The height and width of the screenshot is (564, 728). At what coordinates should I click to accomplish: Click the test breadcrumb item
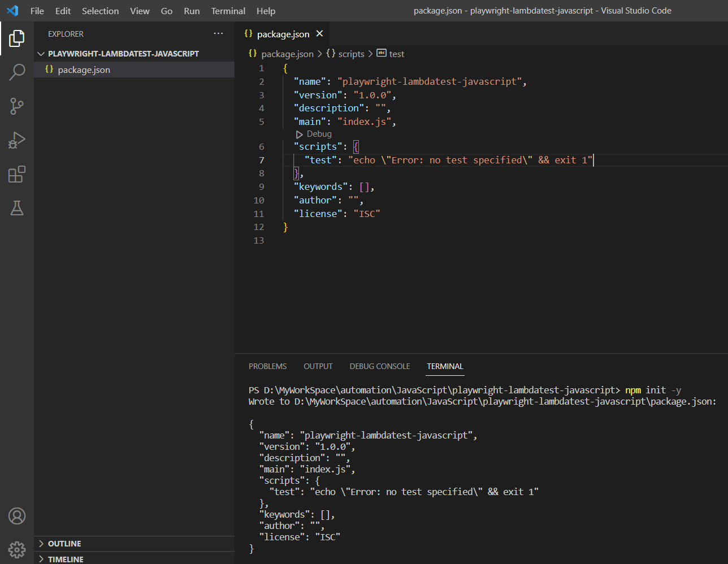(x=396, y=54)
